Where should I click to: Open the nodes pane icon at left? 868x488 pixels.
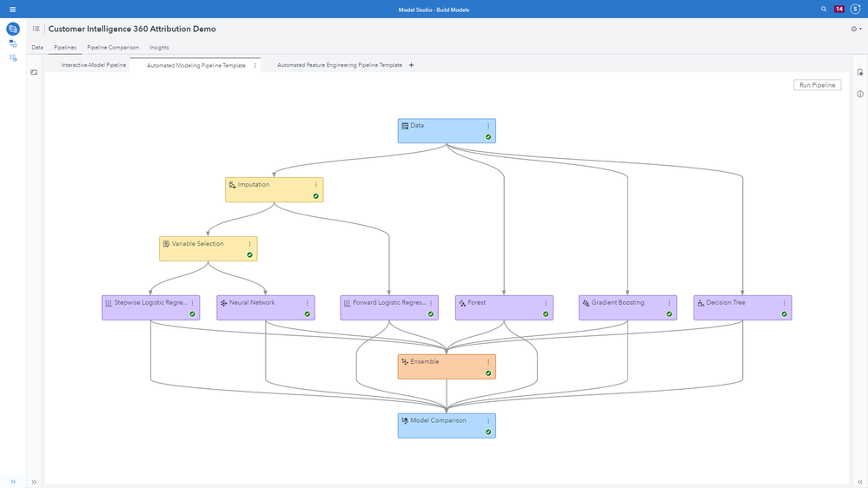[x=34, y=72]
